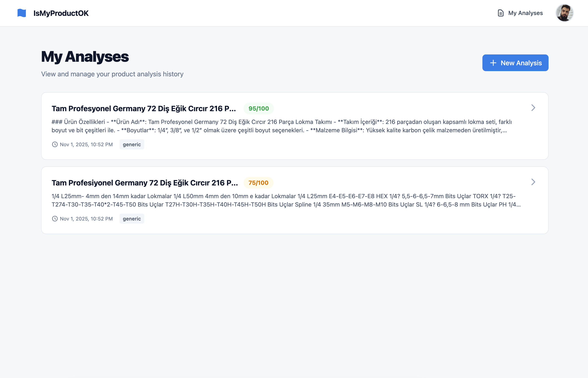Click the generic tag on the first card
Image resolution: width=588 pixels, height=378 pixels.
132,144
